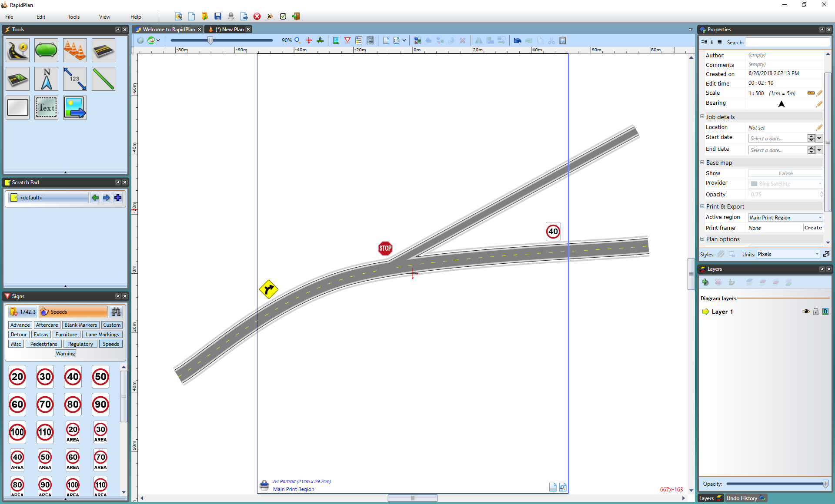Collapse the Plan options section
Image resolution: width=835 pixels, height=504 pixels.
point(702,239)
